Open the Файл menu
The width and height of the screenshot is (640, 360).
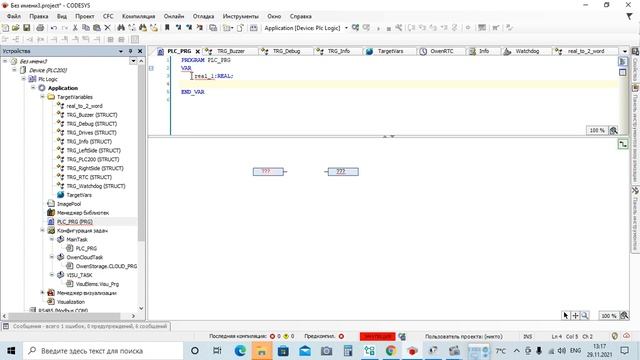coord(13,16)
